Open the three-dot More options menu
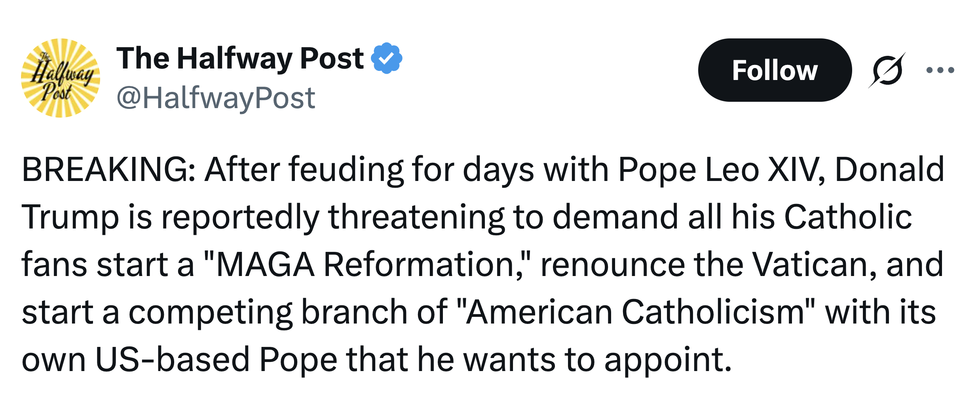Image resolution: width=980 pixels, height=396 pixels. click(940, 70)
